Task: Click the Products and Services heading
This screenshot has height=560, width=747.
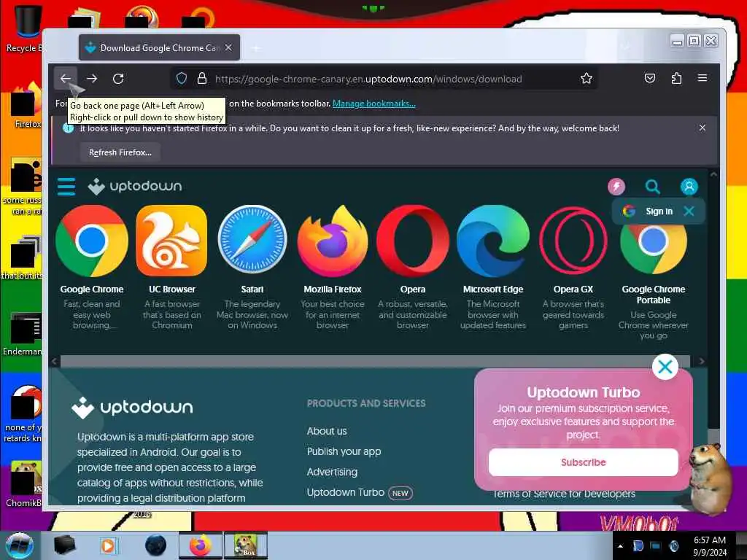Action: point(366,403)
